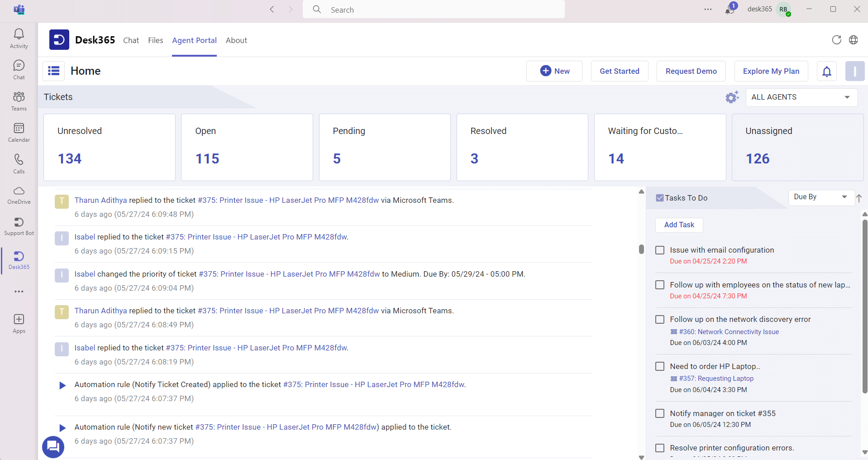Image resolution: width=868 pixels, height=460 pixels.
Task: Click the Add Task button
Action: tap(679, 225)
